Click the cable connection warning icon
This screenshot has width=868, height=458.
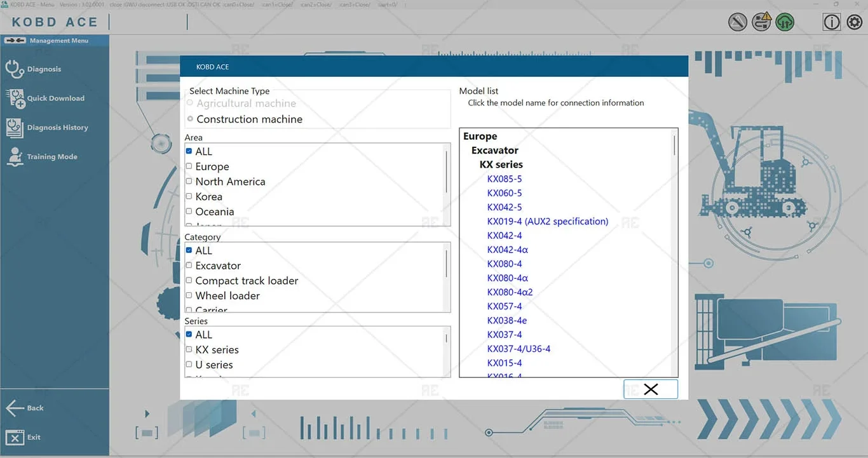click(x=761, y=22)
